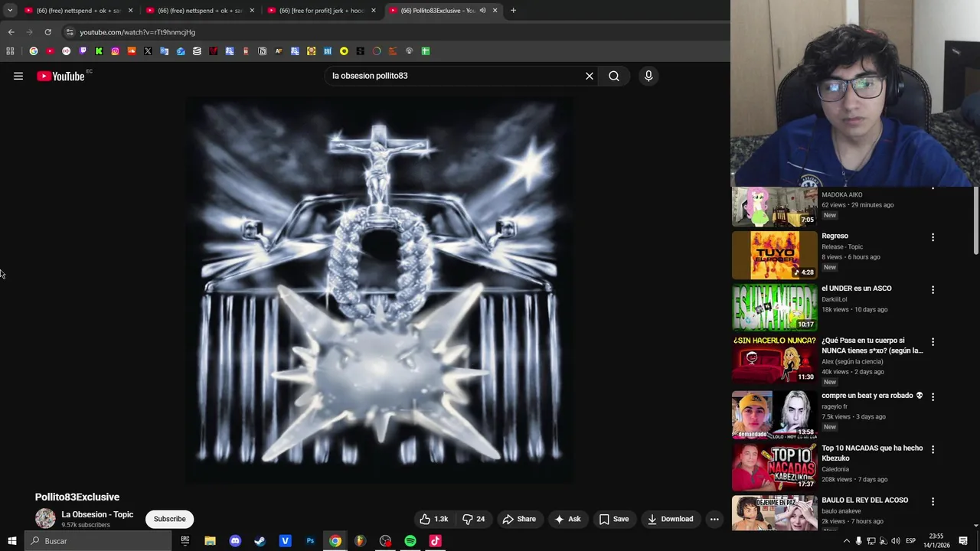Like the video, showing 1.3k

(433, 519)
